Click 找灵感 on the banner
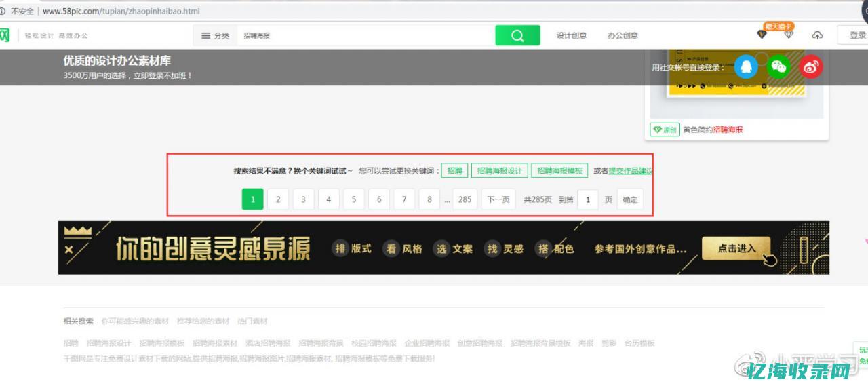 [505, 248]
